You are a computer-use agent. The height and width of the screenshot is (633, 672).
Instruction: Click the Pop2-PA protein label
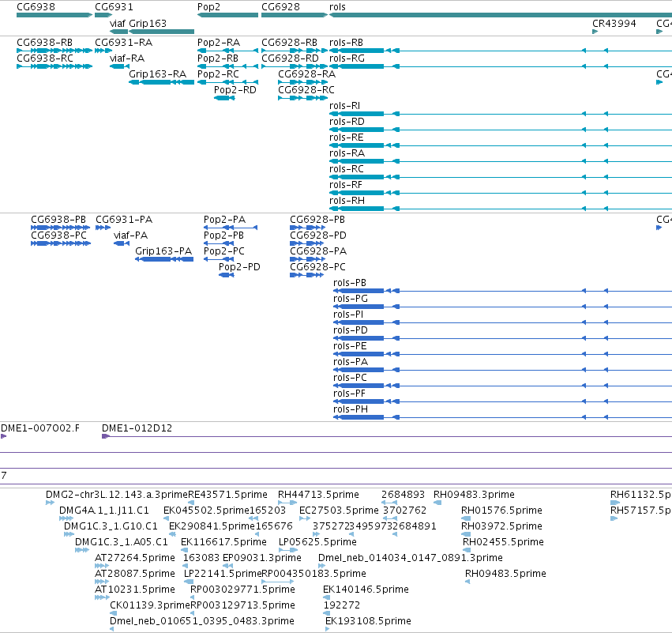point(224,220)
